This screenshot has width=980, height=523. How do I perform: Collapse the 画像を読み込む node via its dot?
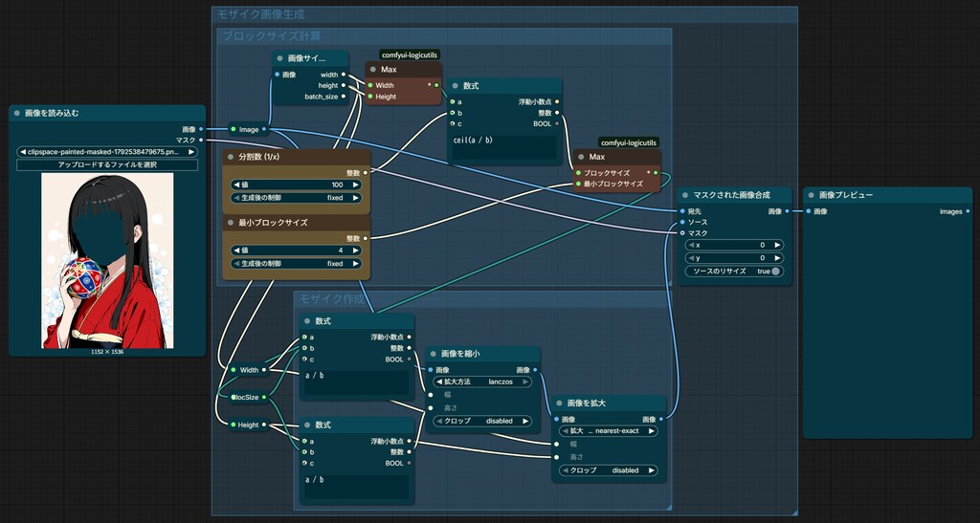[x=17, y=114]
